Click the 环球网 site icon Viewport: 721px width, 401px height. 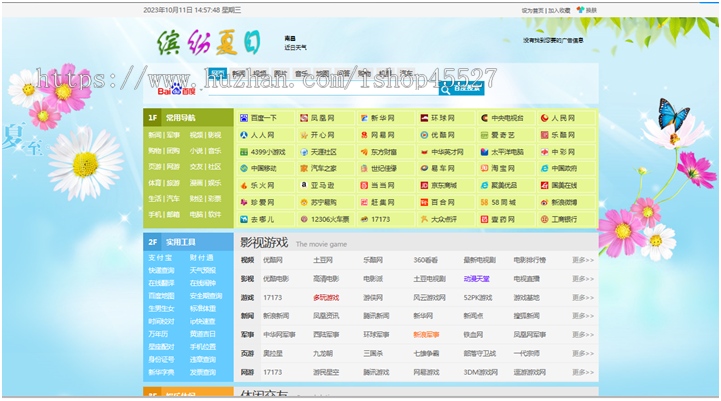click(x=424, y=118)
